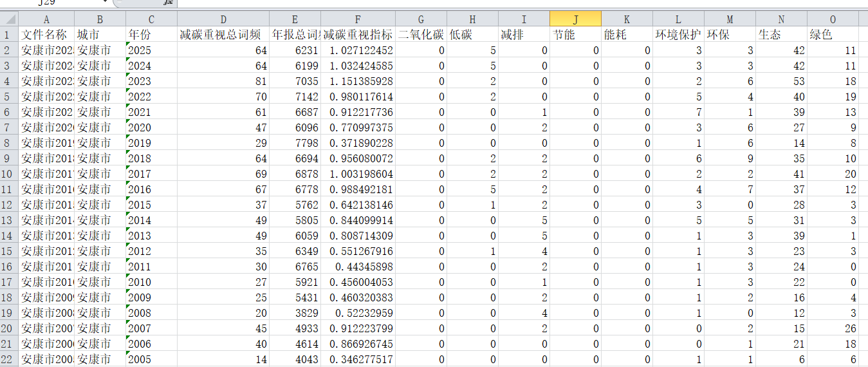This screenshot has height=367, width=868.
Task: Click the 能耗 header cell
Action: (627, 35)
